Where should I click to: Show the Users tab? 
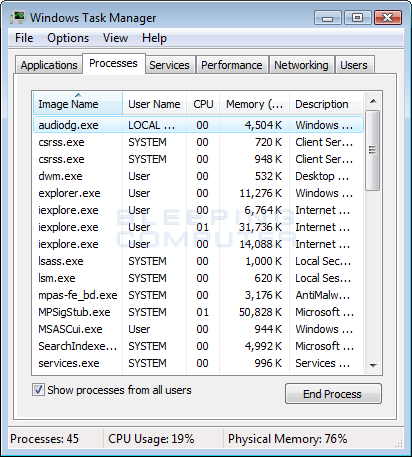tap(354, 65)
